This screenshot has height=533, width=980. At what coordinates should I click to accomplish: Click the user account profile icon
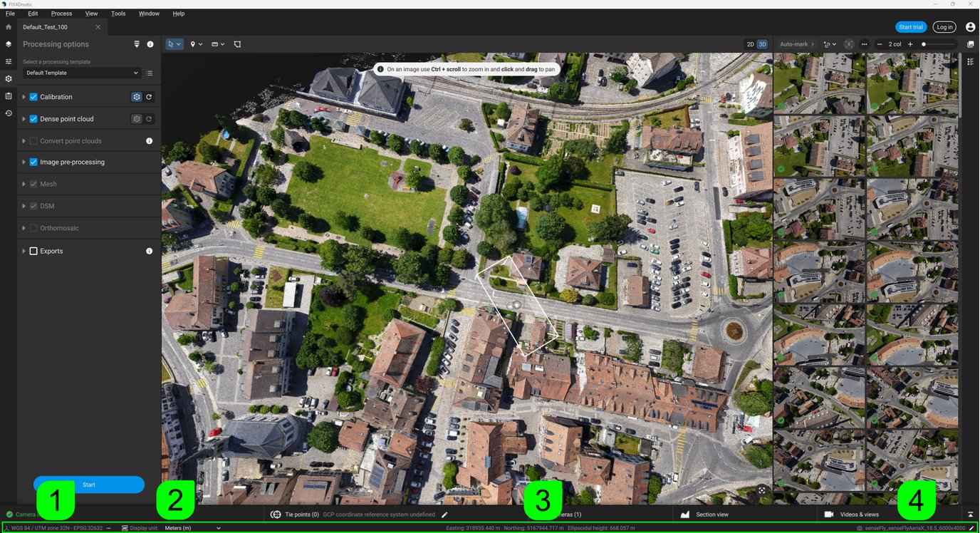[x=970, y=27]
